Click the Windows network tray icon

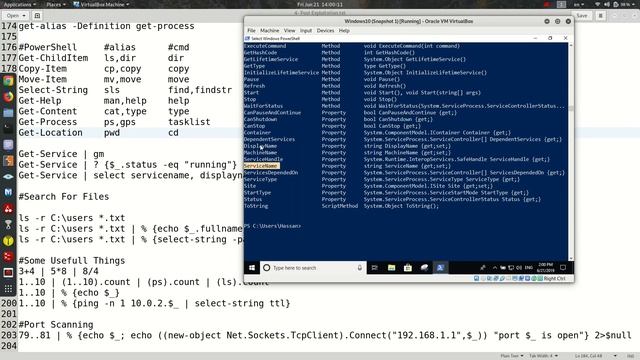(511, 268)
